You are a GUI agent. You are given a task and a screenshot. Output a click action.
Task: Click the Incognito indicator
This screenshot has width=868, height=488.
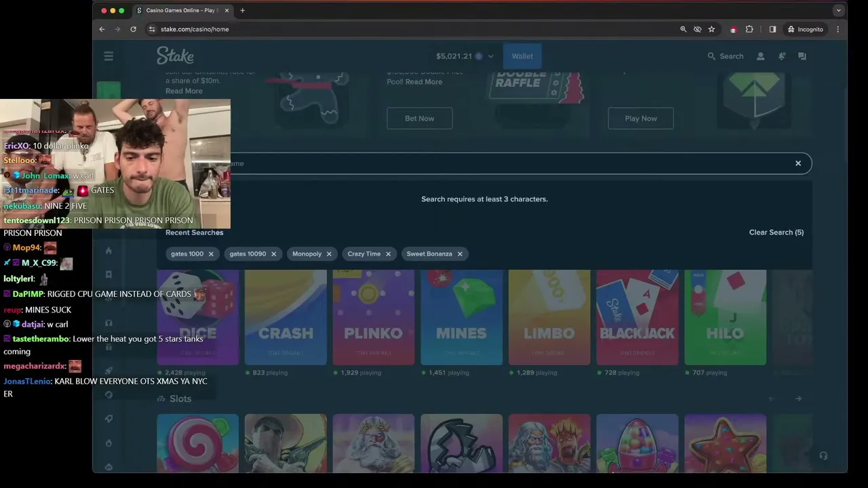tap(805, 29)
